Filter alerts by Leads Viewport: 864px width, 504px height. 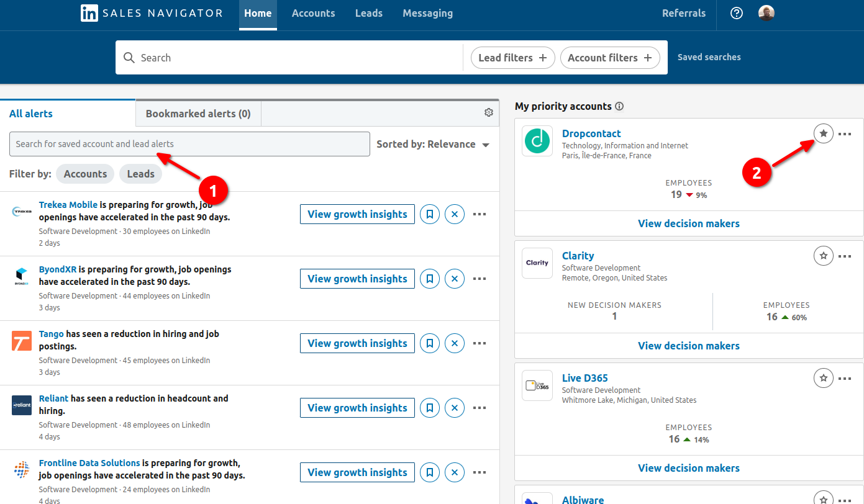coord(140,174)
